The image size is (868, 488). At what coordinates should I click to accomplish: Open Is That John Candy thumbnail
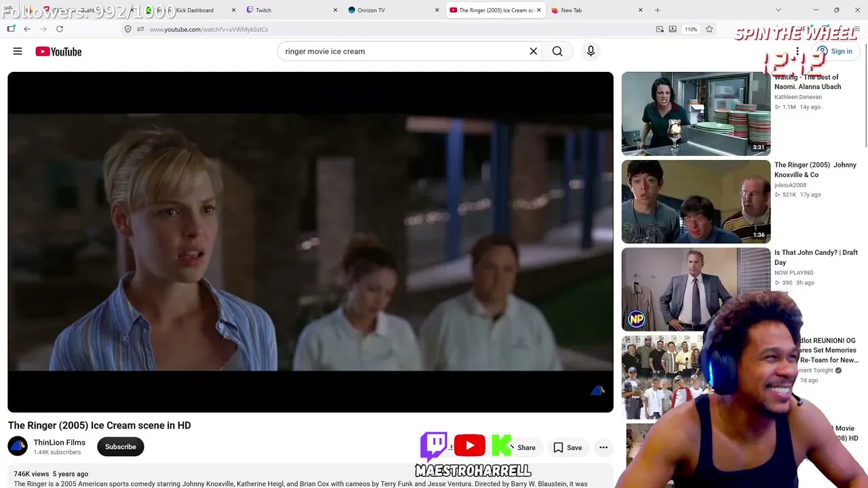[x=696, y=289]
